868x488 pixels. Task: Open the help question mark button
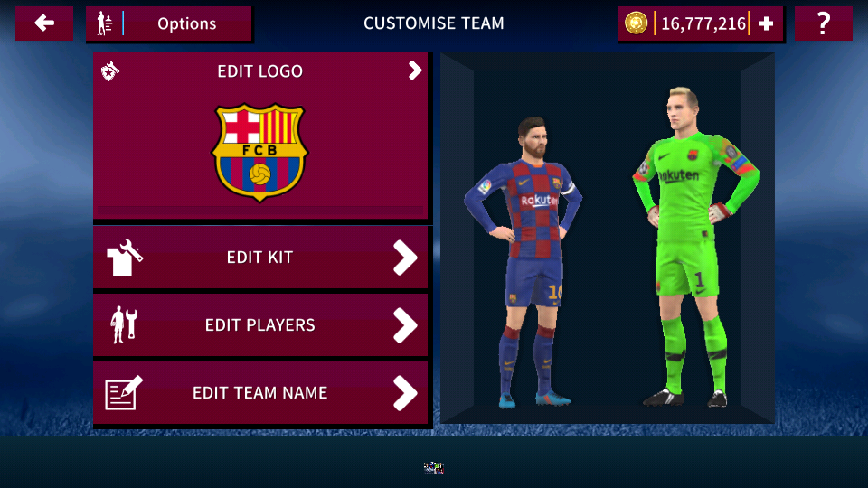[823, 23]
